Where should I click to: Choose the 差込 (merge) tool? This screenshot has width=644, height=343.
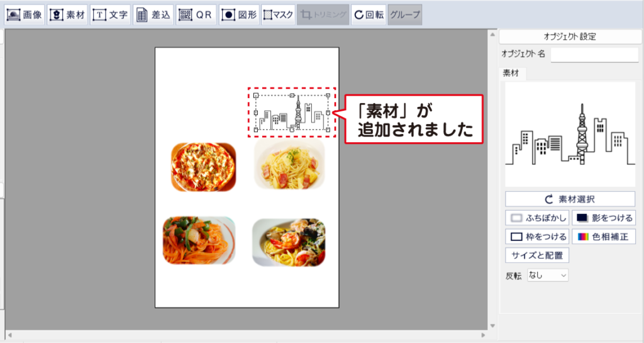[153, 14]
